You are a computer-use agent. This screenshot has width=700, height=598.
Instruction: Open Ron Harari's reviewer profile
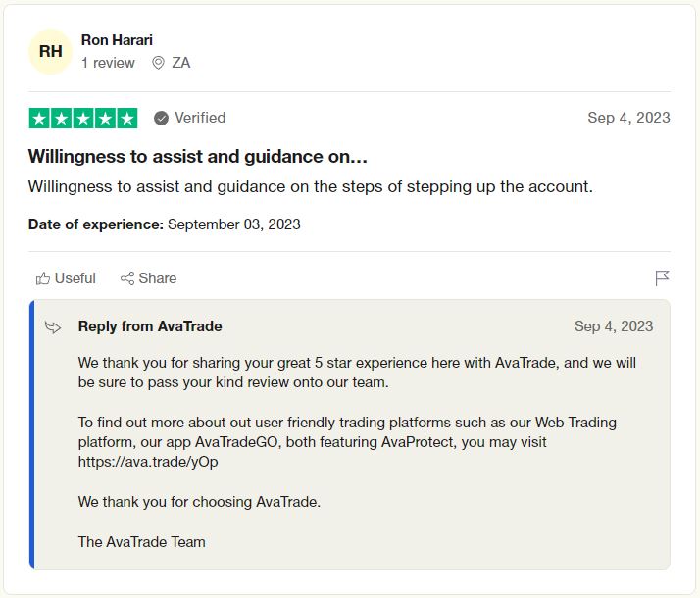click(117, 40)
